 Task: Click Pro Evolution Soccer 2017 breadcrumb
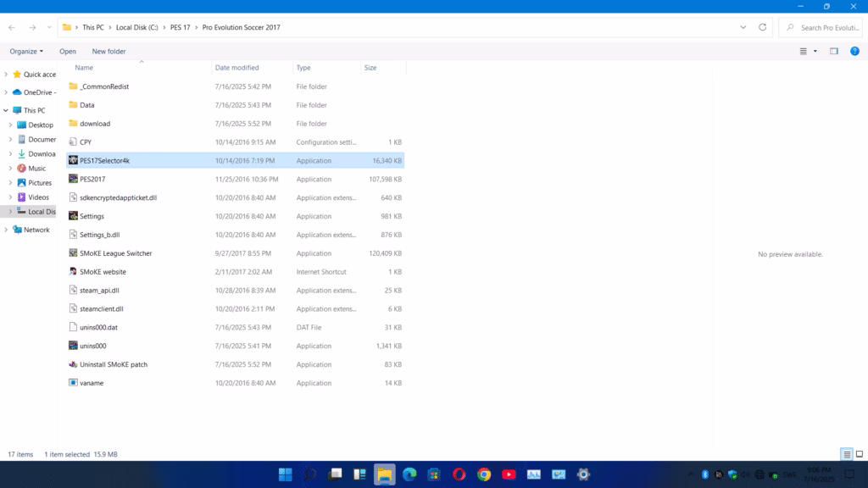[x=242, y=27]
